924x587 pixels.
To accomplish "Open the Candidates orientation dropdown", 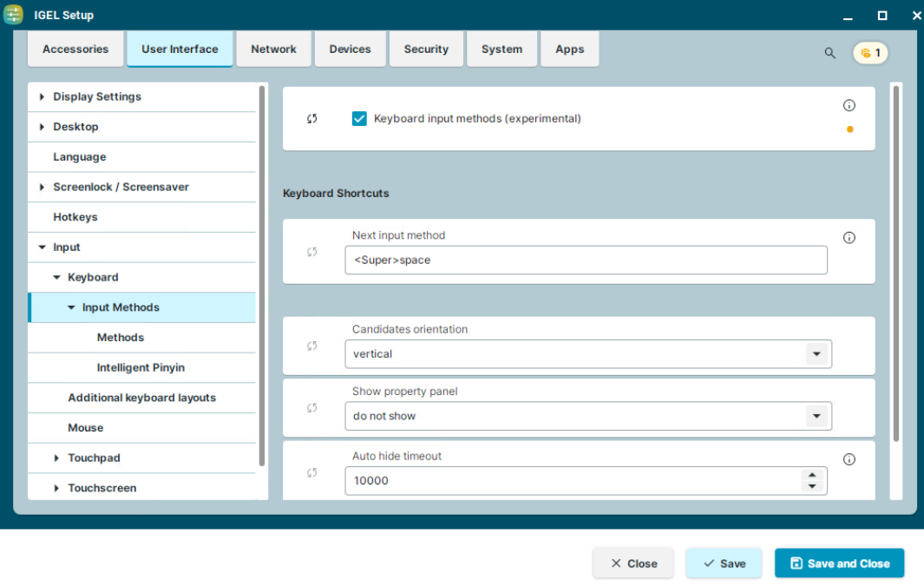I will 816,354.
